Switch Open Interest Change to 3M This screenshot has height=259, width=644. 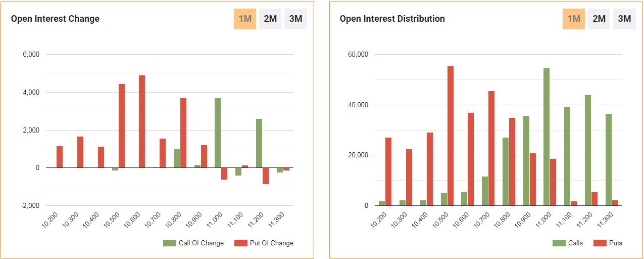(x=295, y=19)
